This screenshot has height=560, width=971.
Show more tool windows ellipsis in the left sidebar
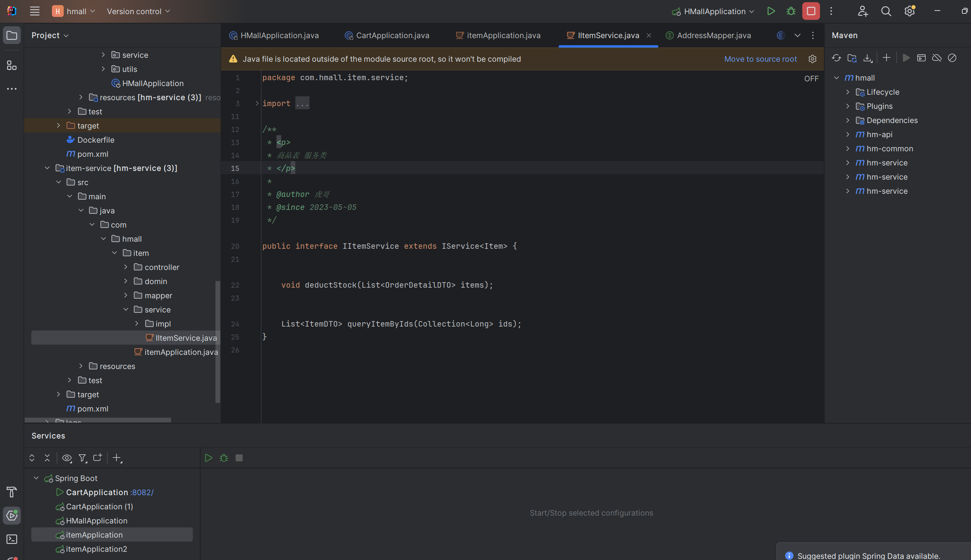point(12,89)
